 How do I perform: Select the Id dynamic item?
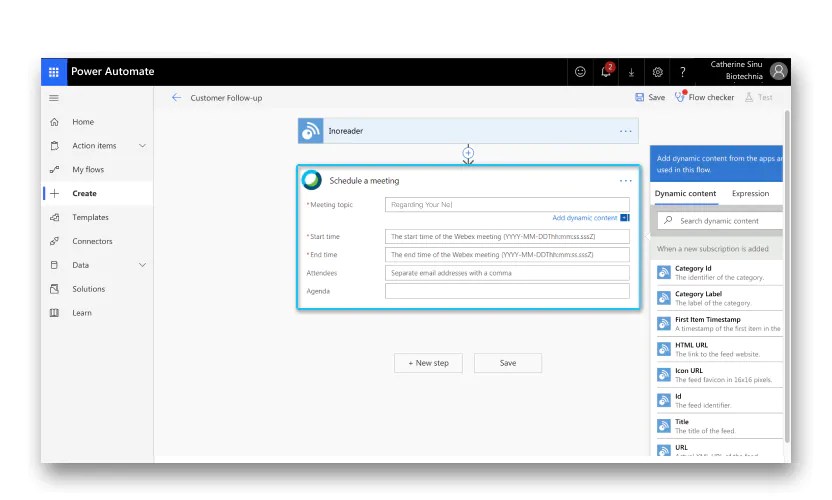[x=720, y=400]
